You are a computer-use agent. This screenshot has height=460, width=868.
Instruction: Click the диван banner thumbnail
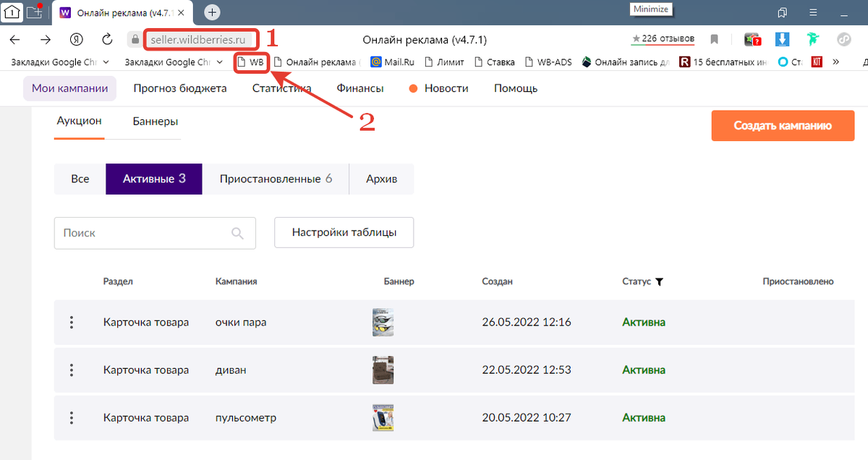(x=383, y=370)
